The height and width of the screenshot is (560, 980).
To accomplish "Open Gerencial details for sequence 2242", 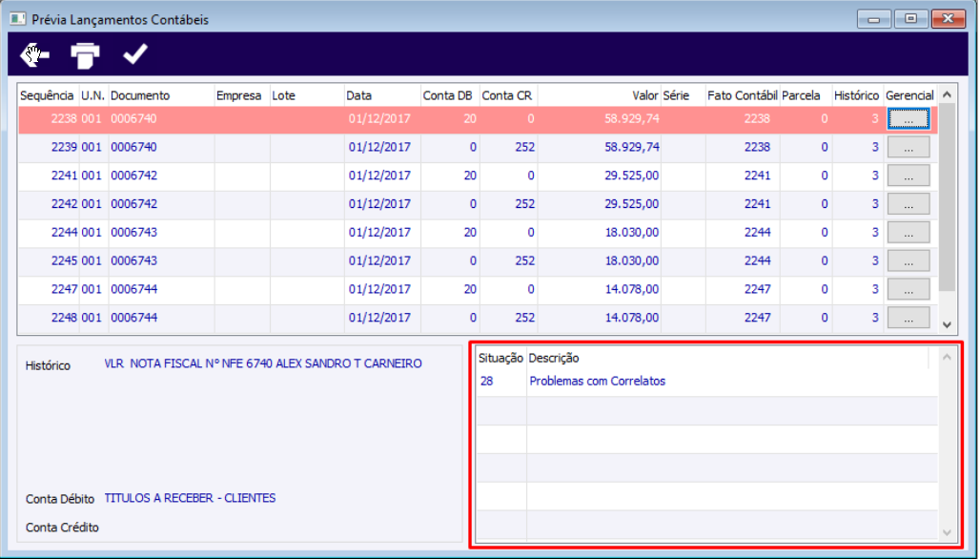I will [x=909, y=204].
